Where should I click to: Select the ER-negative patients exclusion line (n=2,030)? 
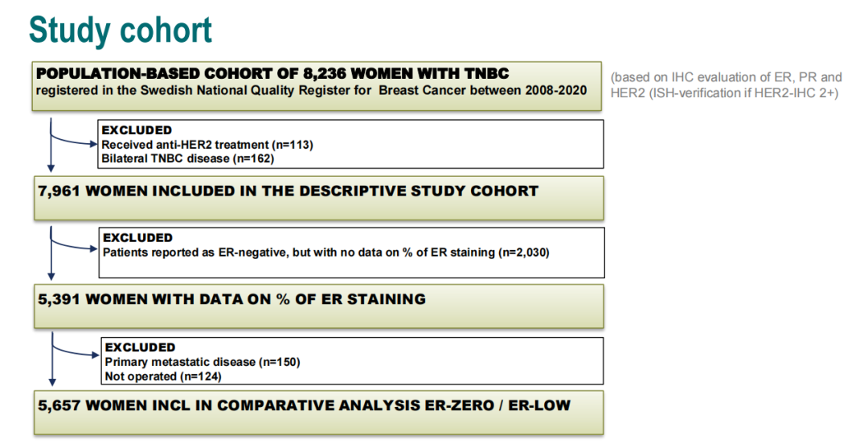pyautogui.click(x=326, y=252)
